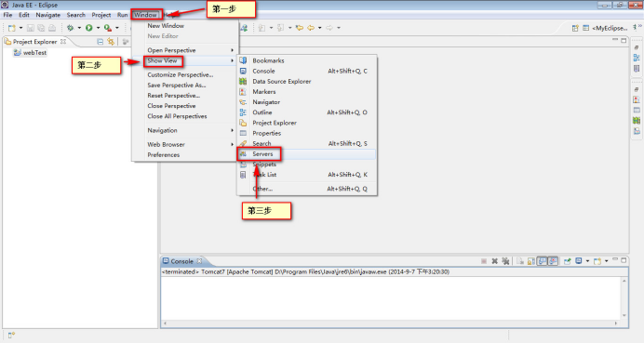This screenshot has width=644, height=343.
Task: Open dropdown arrow next to Debug icon
Action: (x=79, y=28)
